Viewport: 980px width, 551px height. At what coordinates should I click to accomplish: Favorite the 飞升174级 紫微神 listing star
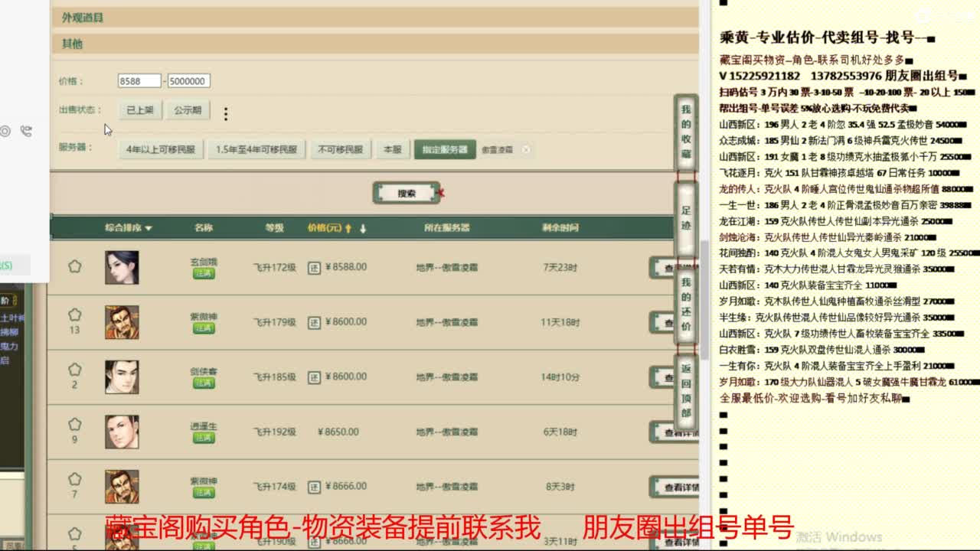(74, 479)
